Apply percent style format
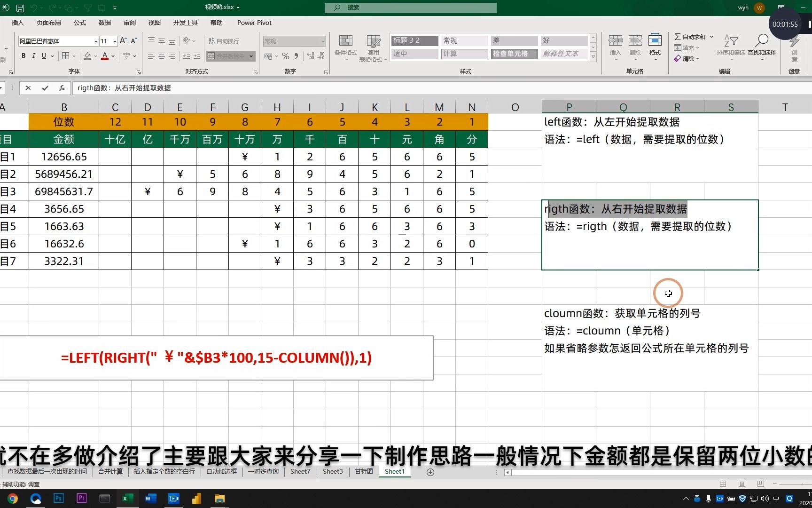The width and height of the screenshot is (812, 508). 286,56
